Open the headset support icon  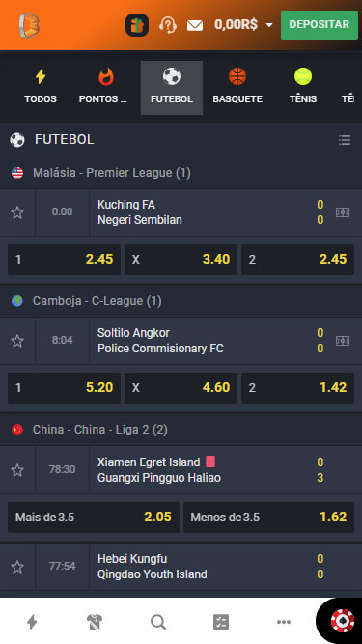168,25
